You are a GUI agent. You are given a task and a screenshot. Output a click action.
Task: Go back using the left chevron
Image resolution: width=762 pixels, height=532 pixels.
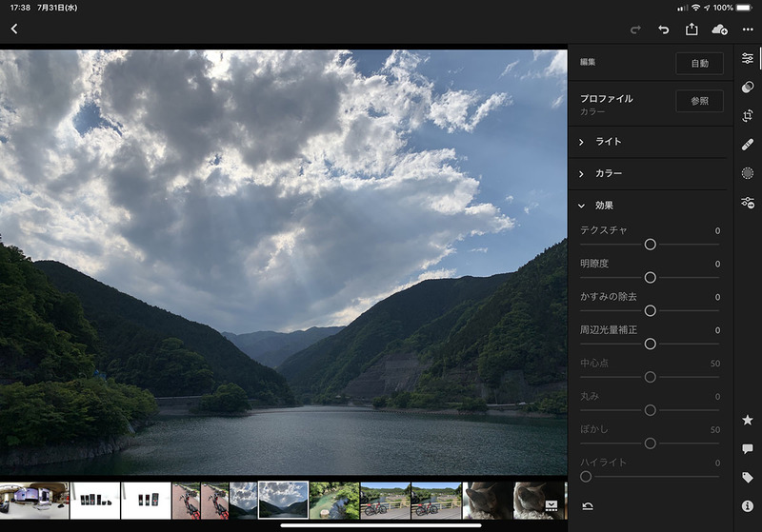(x=14, y=30)
